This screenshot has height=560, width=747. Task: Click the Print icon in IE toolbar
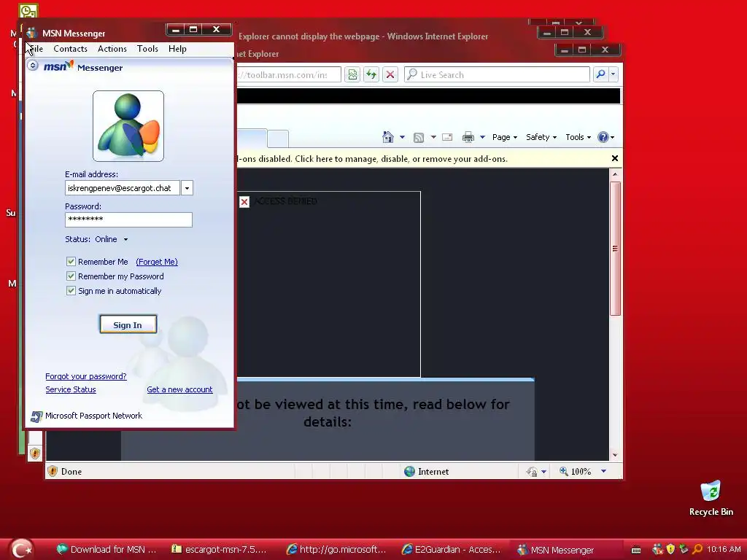[468, 137]
